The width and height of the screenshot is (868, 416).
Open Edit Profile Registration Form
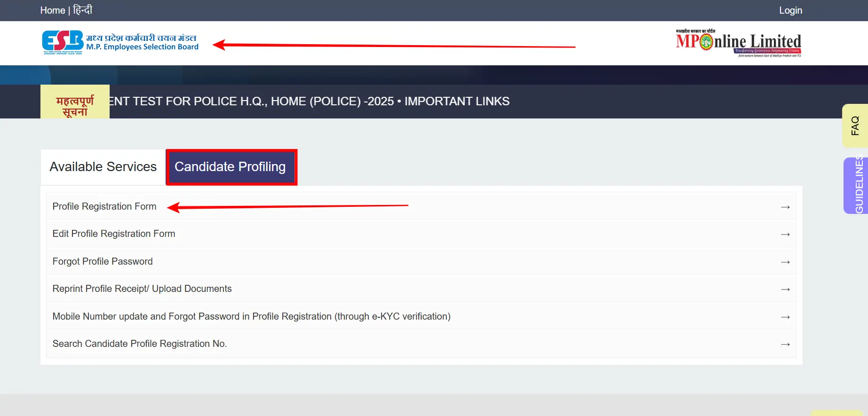pyautogui.click(x=114, y=234)
